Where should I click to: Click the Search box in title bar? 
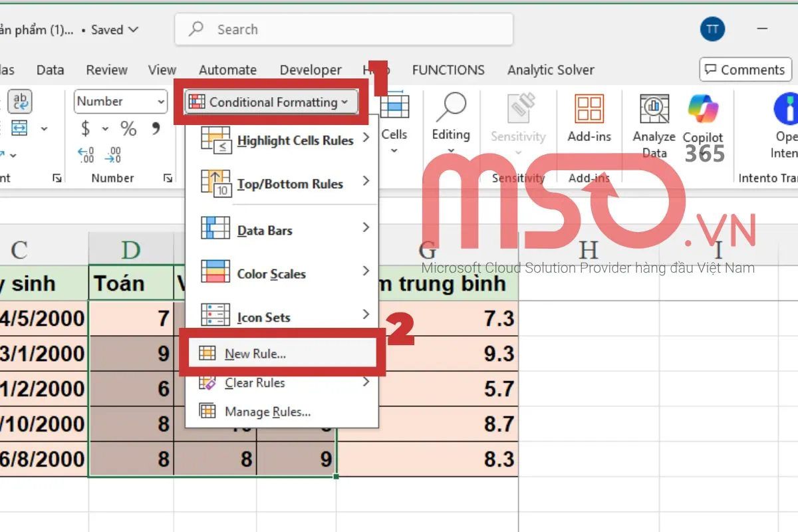344,29
